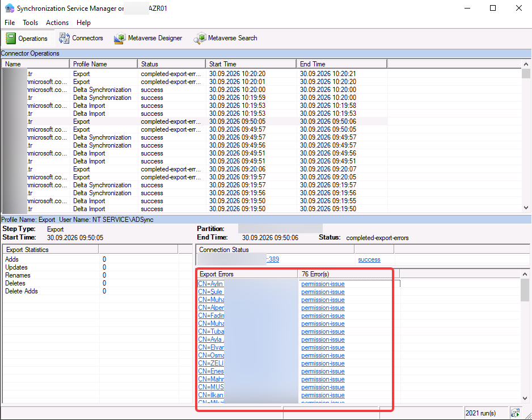Open the CN=Elvar export error link
The height and width of the screenshot is (420, 532).
tap(211, 347)
